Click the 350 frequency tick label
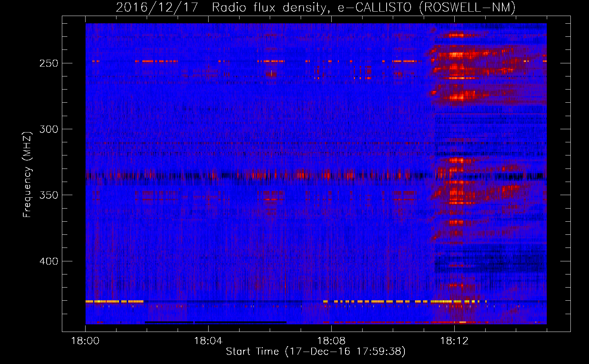 pos(49,195)
